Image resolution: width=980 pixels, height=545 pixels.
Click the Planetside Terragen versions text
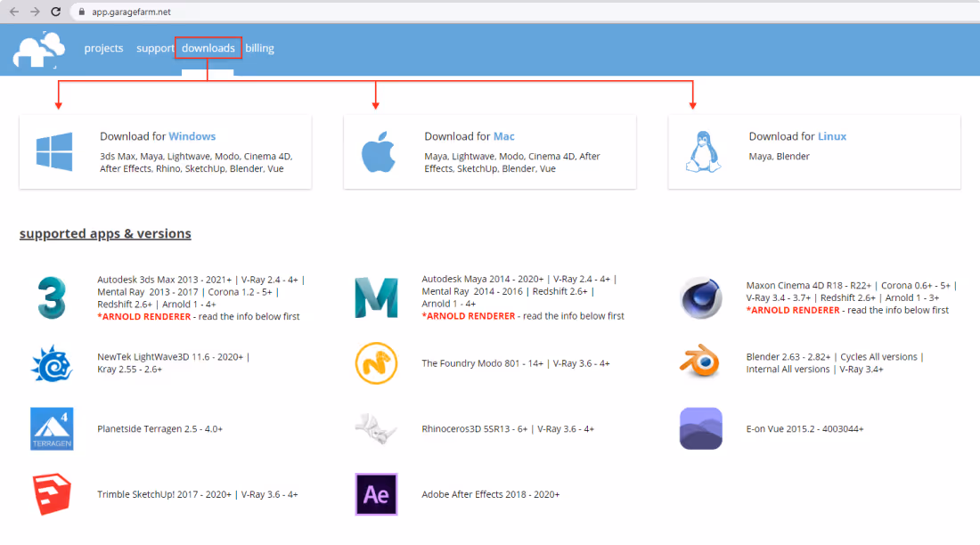(160, 428)
